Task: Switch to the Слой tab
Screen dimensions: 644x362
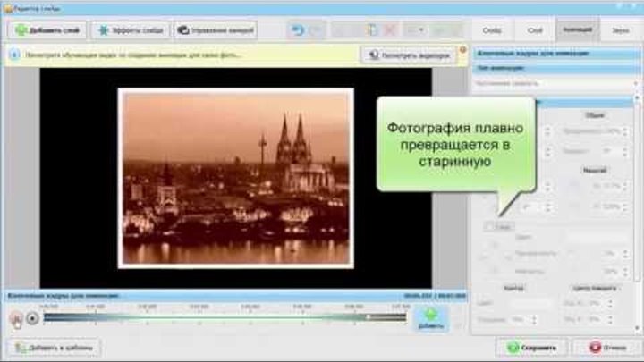Action: pyautogui.click(x=534, y=29)
